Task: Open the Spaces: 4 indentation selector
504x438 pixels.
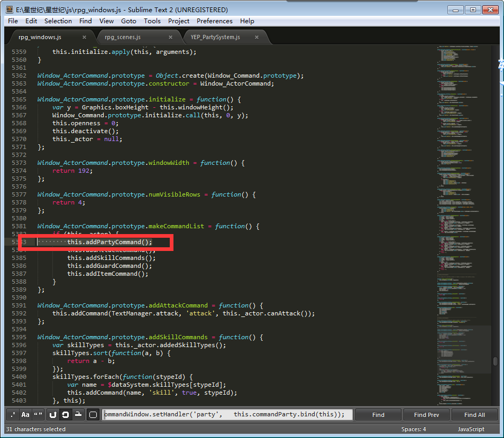Action: coord(414,429)
